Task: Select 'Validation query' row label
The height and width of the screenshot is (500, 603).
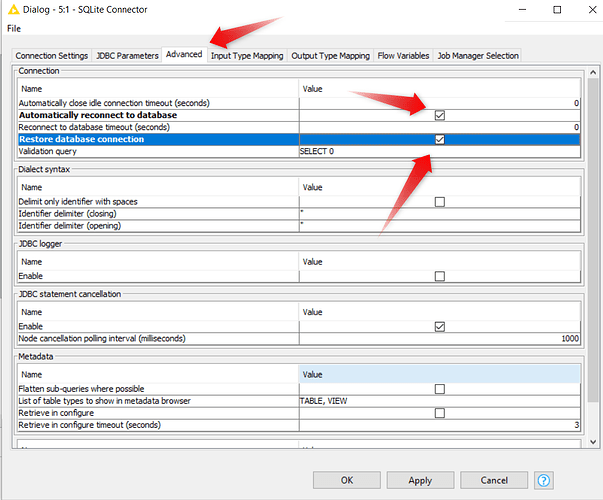Action: [48, 151]
